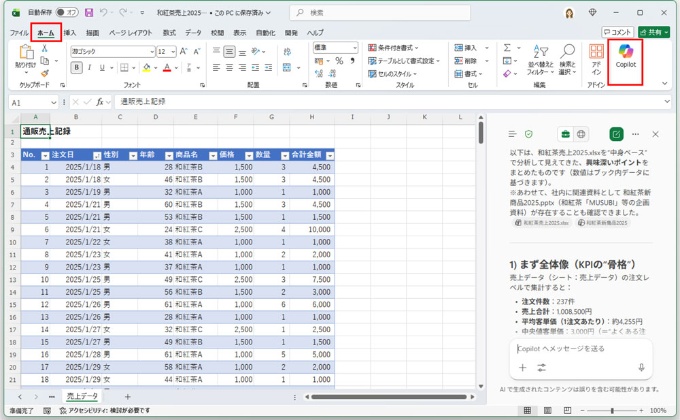Image resolution: width=680 pixels, height=420 pixels.
Task: Toggle center horizontal alignment
Action: pos(229,68)
